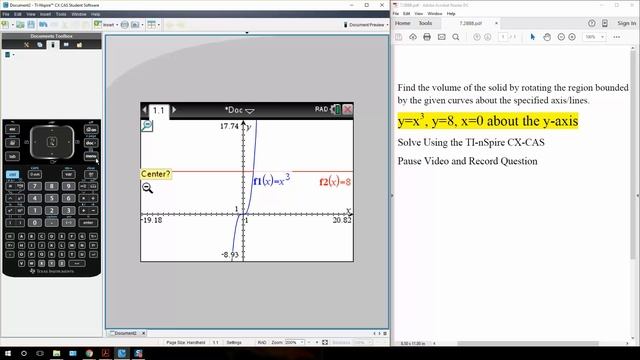
Task: Click the ctrl key on the keypad
Action: pyautogui.click(x=12, y=174)
